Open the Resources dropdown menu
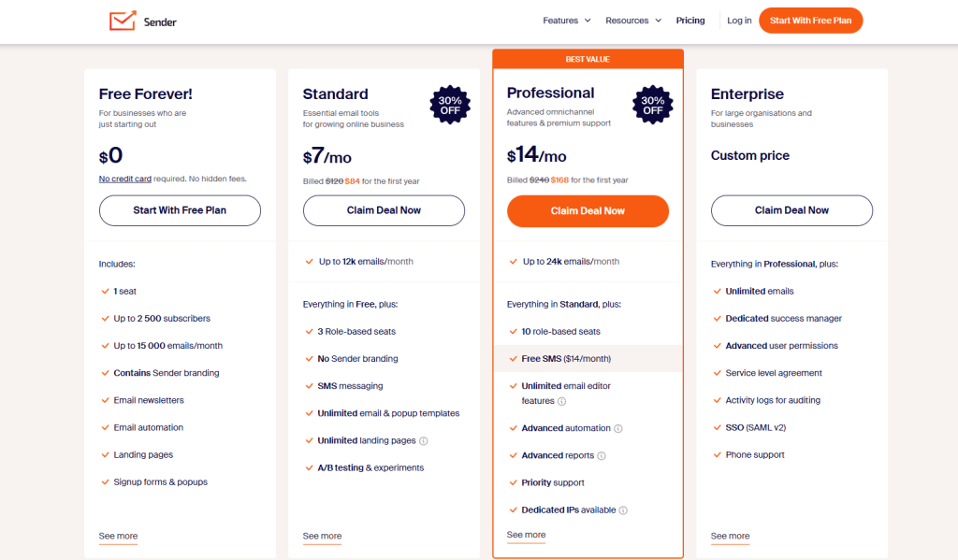This screenshot has width=958, height=560. (628, 20)
